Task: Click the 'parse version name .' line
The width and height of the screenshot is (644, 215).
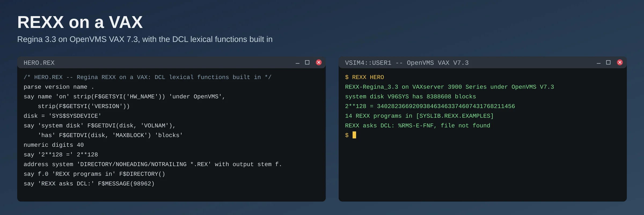Action: (x=59, y=87)
